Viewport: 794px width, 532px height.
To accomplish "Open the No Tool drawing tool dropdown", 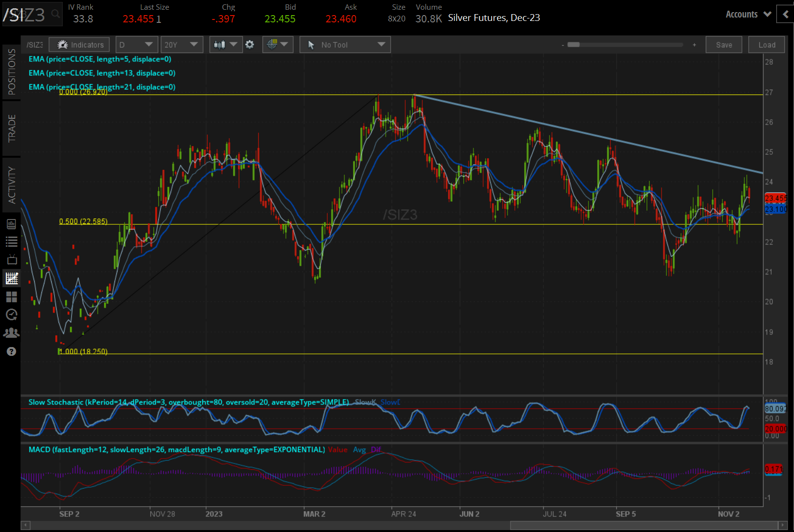I will click(x=345, y=45).
